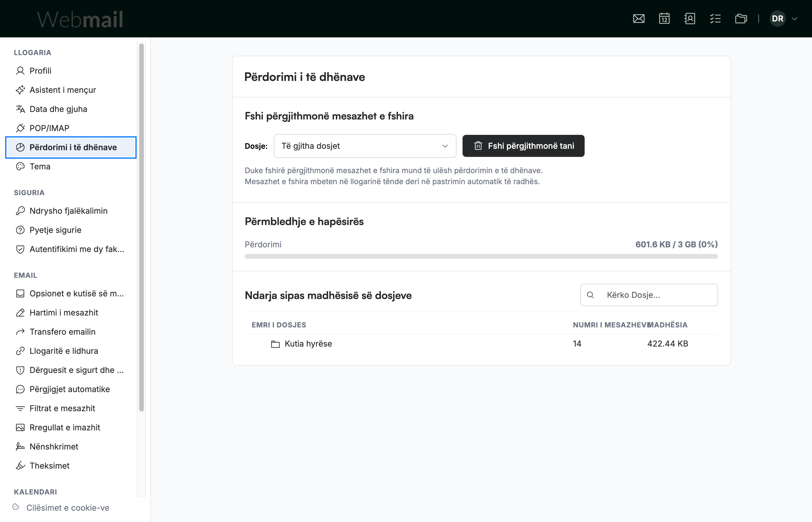Click the Tema palette icon
This screenshot has width=812, height=522.
(20, 166)
